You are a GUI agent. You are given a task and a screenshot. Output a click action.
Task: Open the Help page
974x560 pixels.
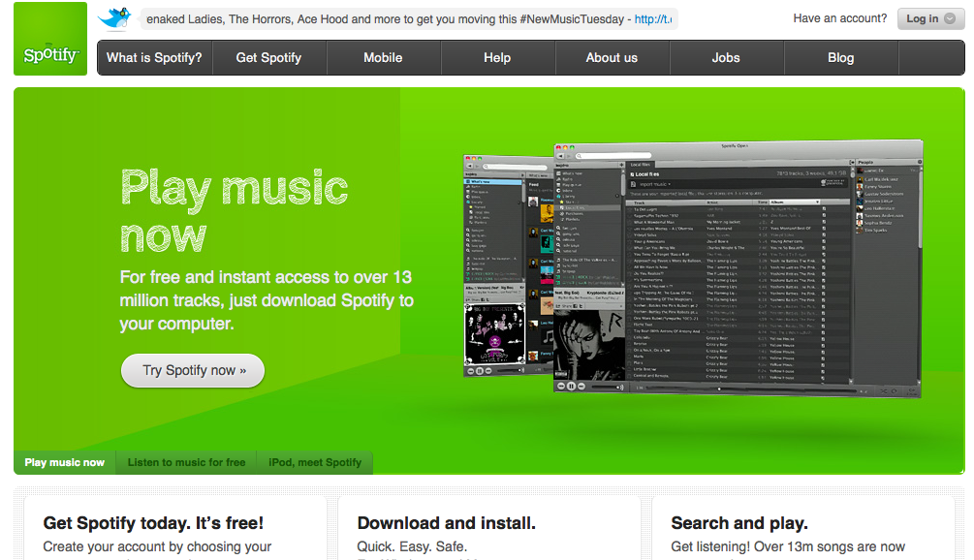point(497,58)
